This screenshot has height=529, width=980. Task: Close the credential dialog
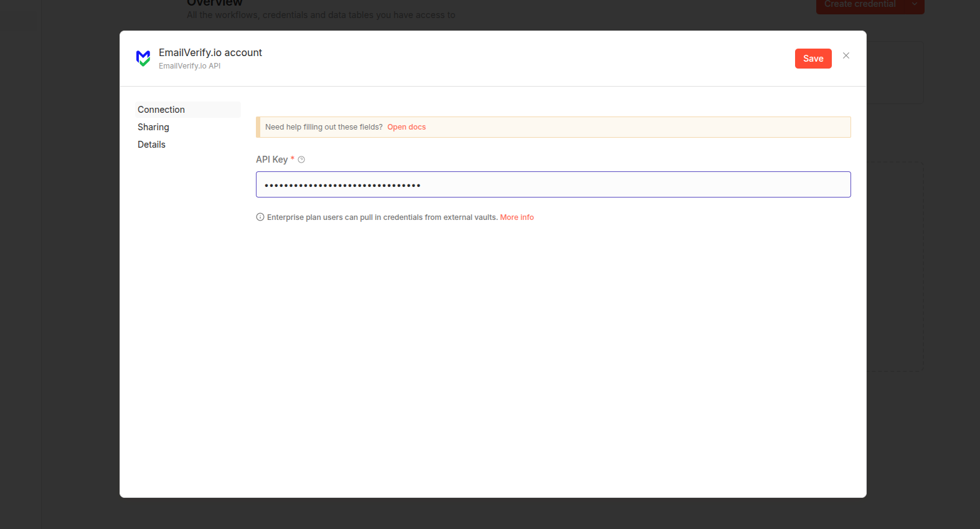point(846,55)
